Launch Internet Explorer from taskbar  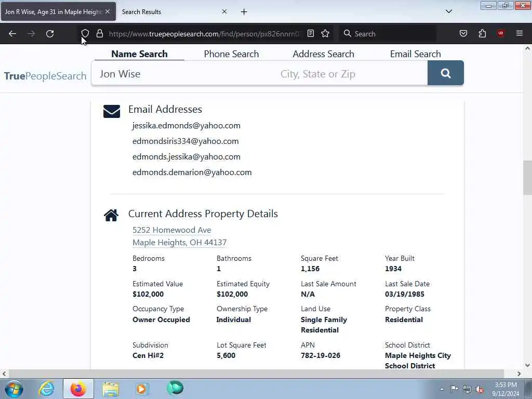[46, 389]
